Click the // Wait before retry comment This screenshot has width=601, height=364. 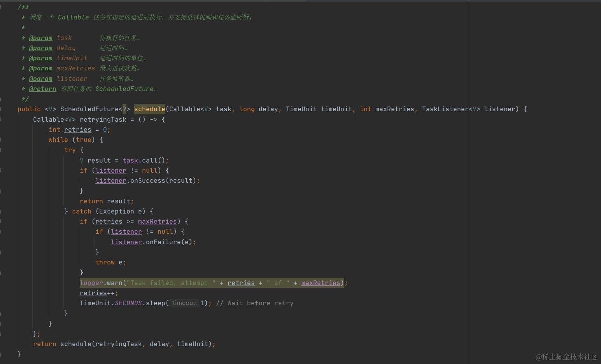255,303
